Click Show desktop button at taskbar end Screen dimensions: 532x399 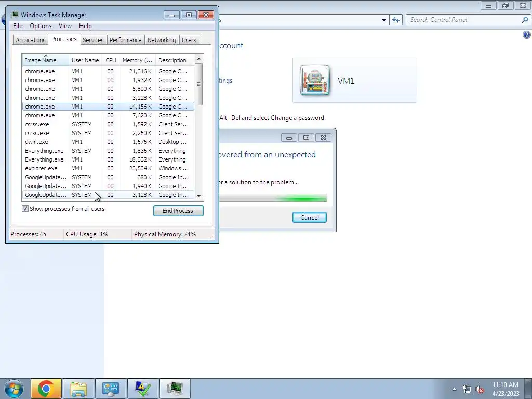(527, 389)
